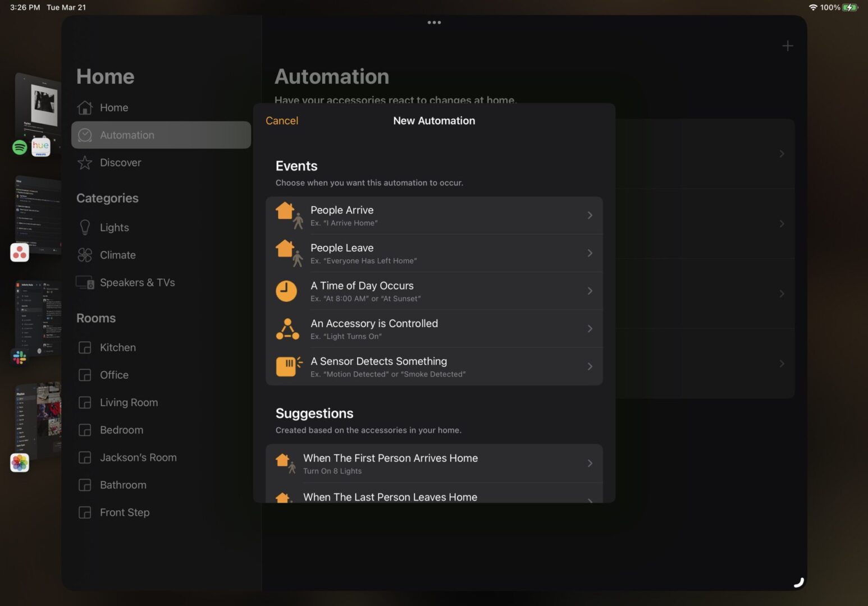
Task: Cancel the New Automation dialog
Action: click(282, 120)
